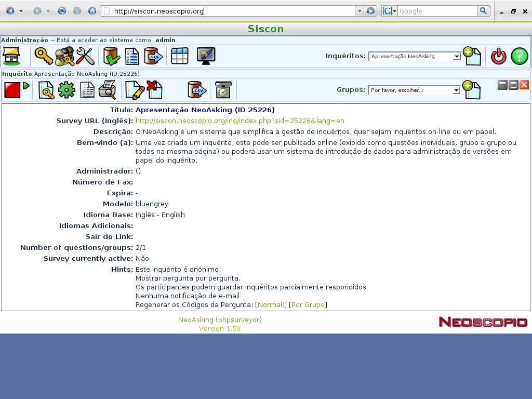Click the Version 1.50 footer text
This screenshot has height=399, width=532.
pos(220,328)
